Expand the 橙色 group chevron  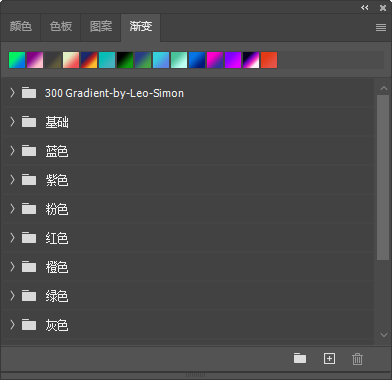point(12,267)
